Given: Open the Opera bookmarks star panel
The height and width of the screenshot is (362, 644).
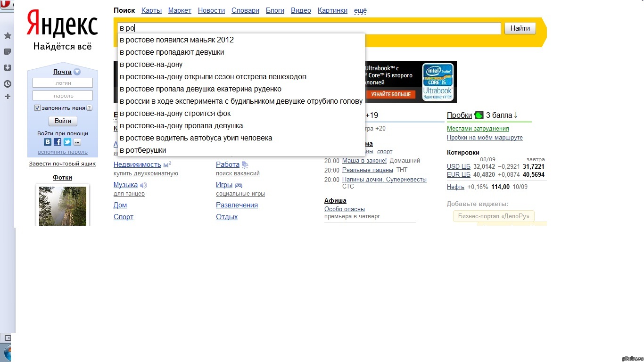Looking at the screenshot, I should click(x=8, y=36).
